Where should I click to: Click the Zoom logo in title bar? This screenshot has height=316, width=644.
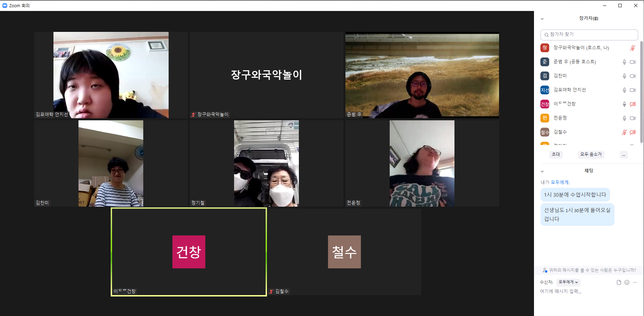[x=4, y=5]
